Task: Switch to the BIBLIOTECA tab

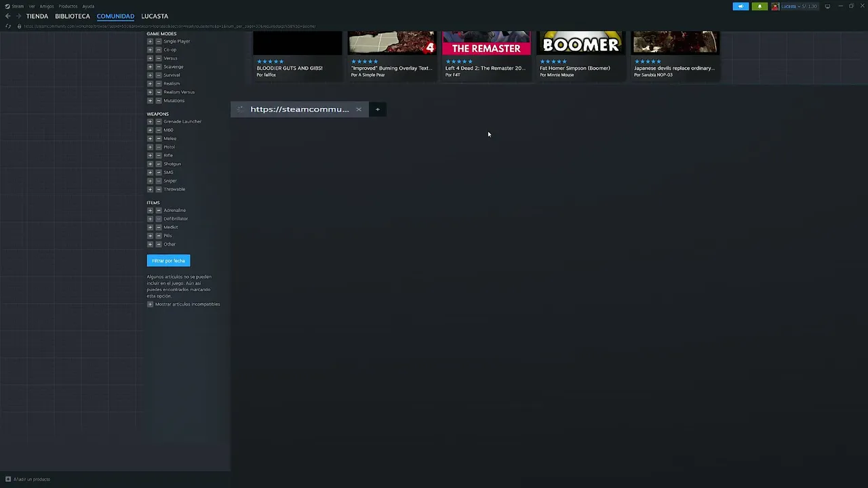Action: 73,16
